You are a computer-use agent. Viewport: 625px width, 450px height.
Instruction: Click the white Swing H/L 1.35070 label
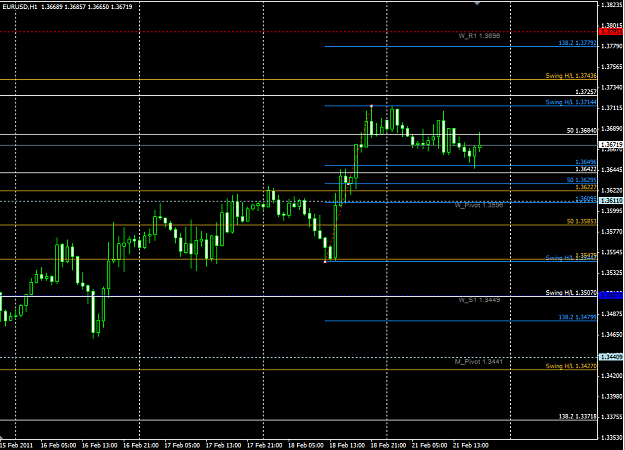[x=571, y=293]
